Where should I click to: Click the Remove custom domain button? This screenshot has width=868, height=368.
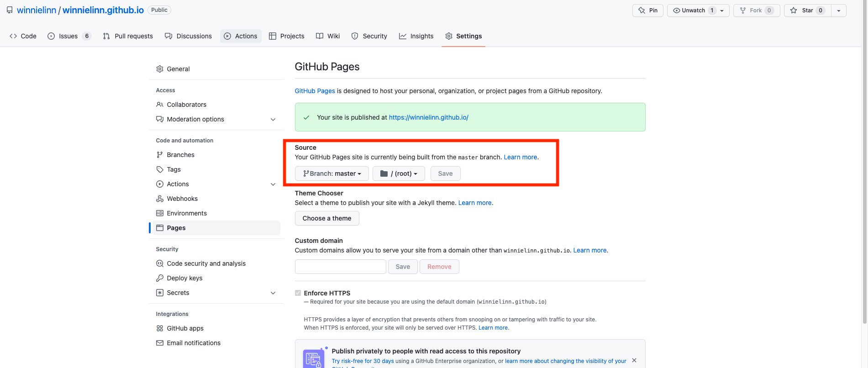tap(439, 267)
